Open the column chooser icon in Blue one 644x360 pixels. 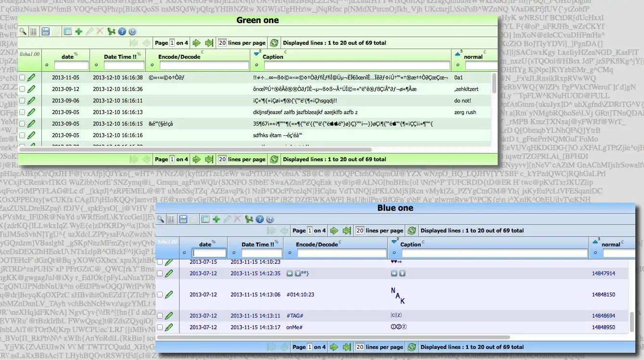[171, 219]
